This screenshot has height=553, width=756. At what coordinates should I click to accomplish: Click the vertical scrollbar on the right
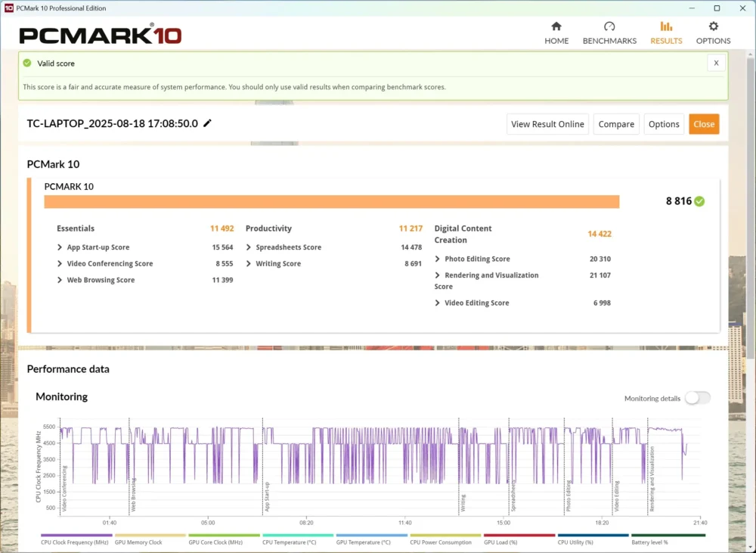(x=750, y=207)
